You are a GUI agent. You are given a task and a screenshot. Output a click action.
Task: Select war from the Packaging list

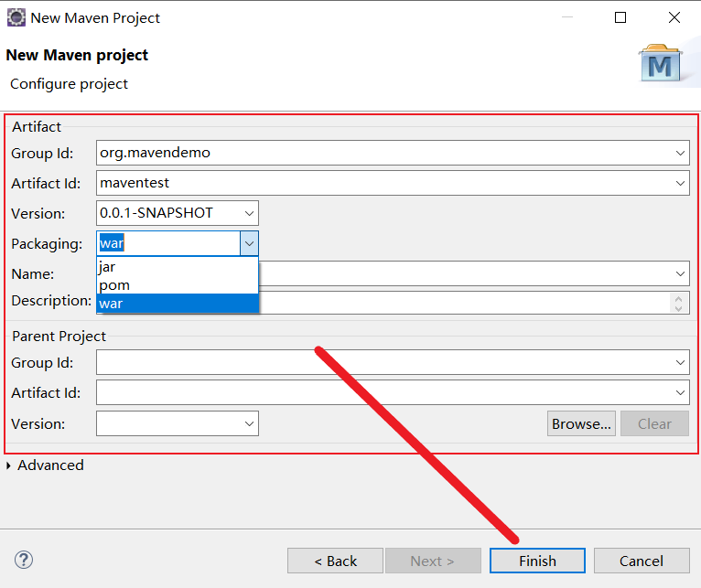[178, 304]
